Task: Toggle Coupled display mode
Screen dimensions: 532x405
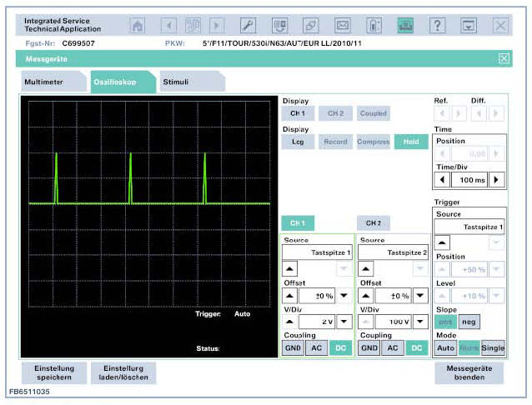Action: click(374, 113)
